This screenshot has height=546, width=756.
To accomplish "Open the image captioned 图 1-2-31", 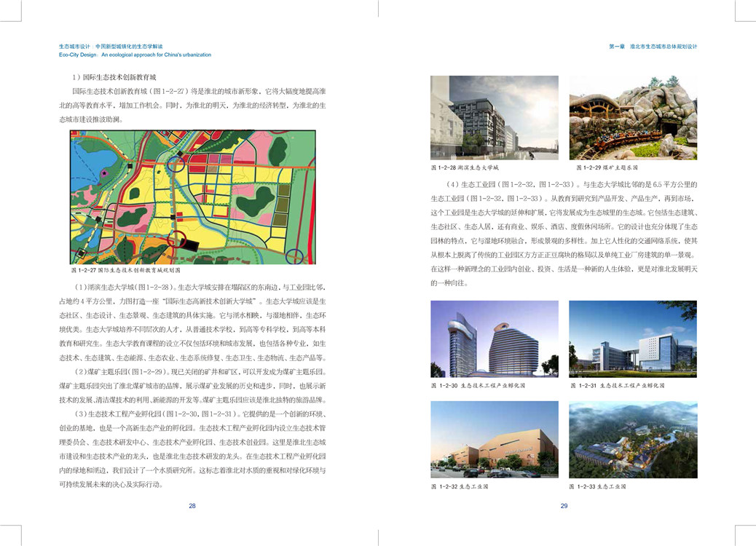I will 632,339.
